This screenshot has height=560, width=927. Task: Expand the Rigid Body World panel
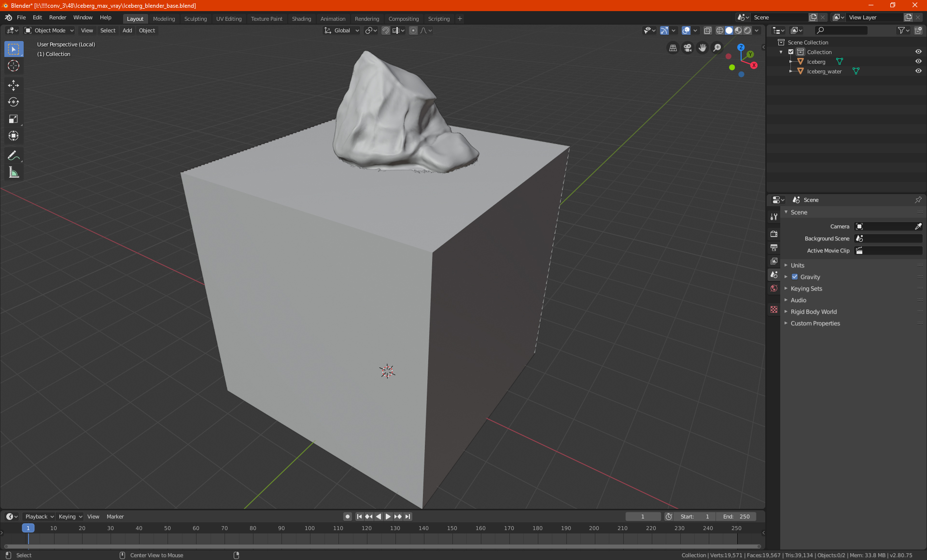pyautogui.click(x=814, y=312)
